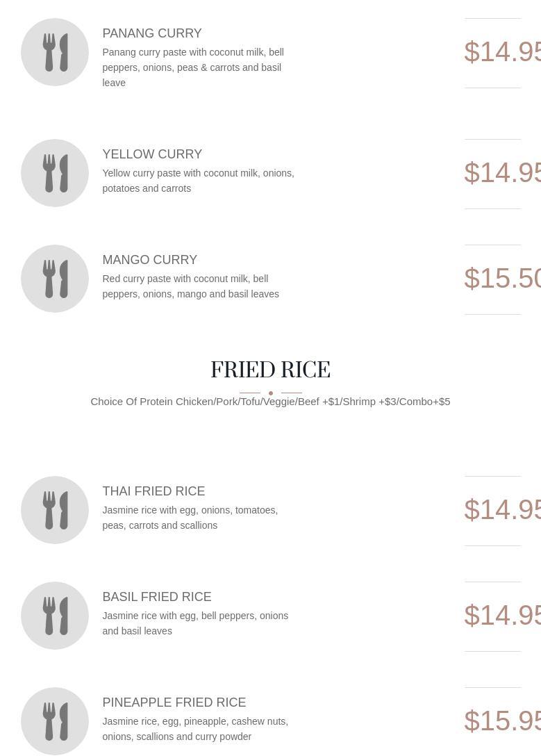The width and height of the screenshot is (541, 756).
Task: Select the MANGO CURRY title
Action: tap(150, 260)
